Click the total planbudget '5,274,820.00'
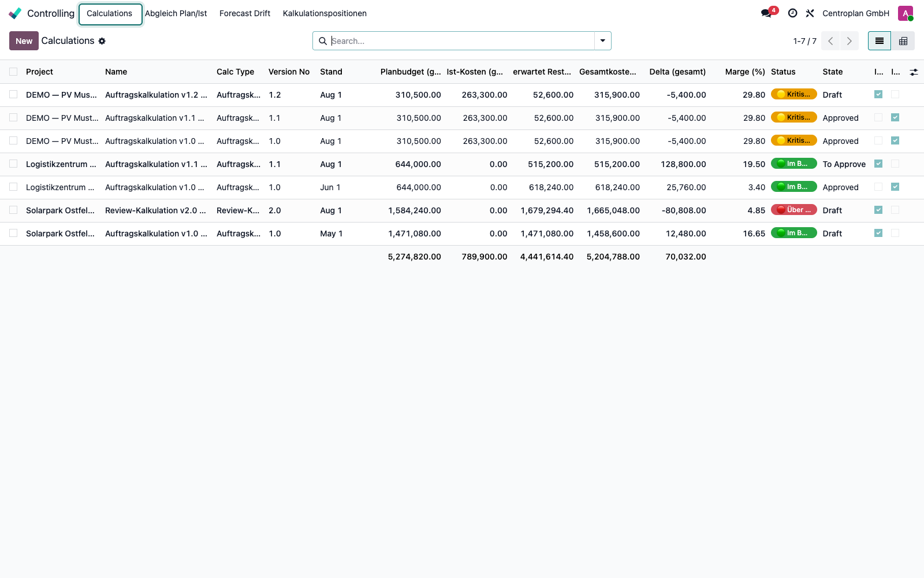This screenshot has width=924, height=578. [x=415, y=257]
